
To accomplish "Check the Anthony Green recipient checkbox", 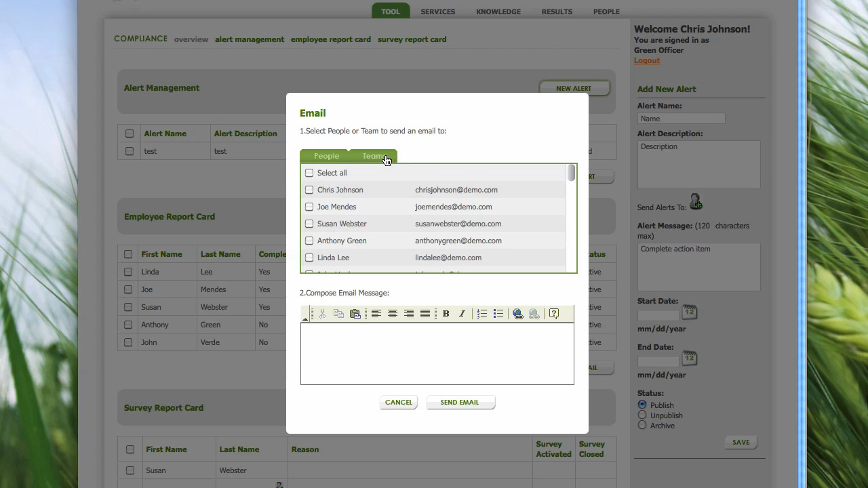I will pos(309,241).
